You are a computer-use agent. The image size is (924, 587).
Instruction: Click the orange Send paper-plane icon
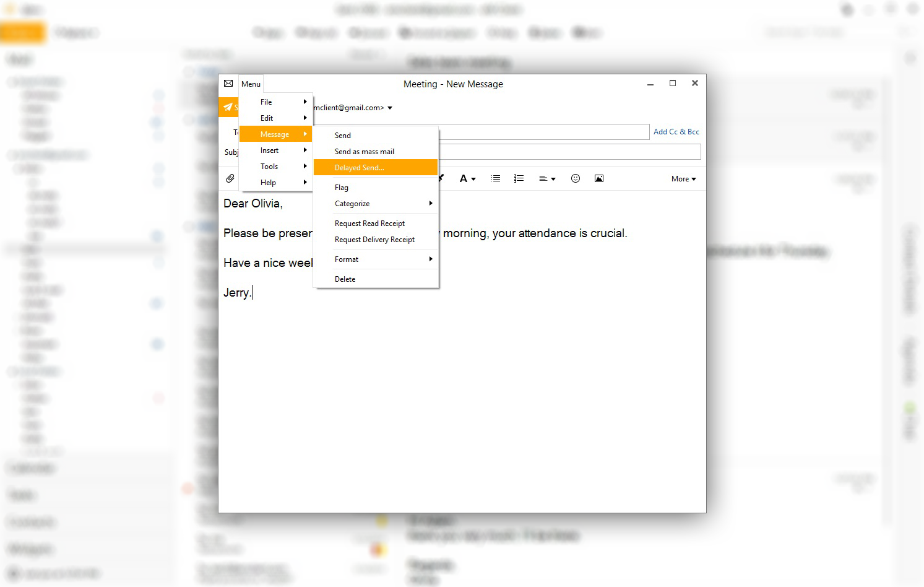coord(228,107)
